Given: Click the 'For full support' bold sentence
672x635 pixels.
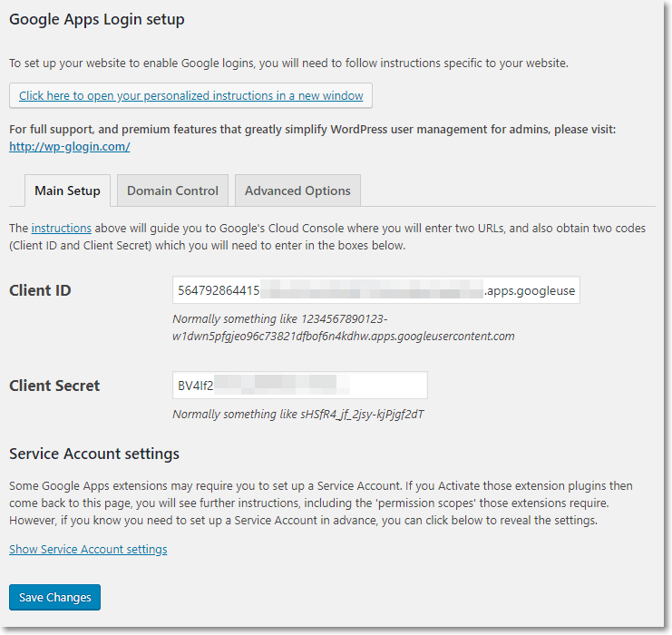Looking at the screenshot, I should click(313, 130).
